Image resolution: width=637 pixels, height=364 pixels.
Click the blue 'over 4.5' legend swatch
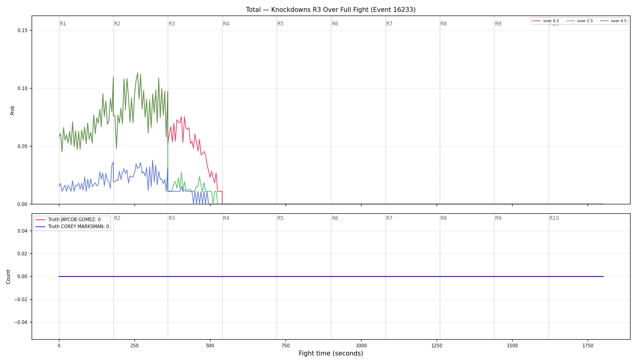604,21
